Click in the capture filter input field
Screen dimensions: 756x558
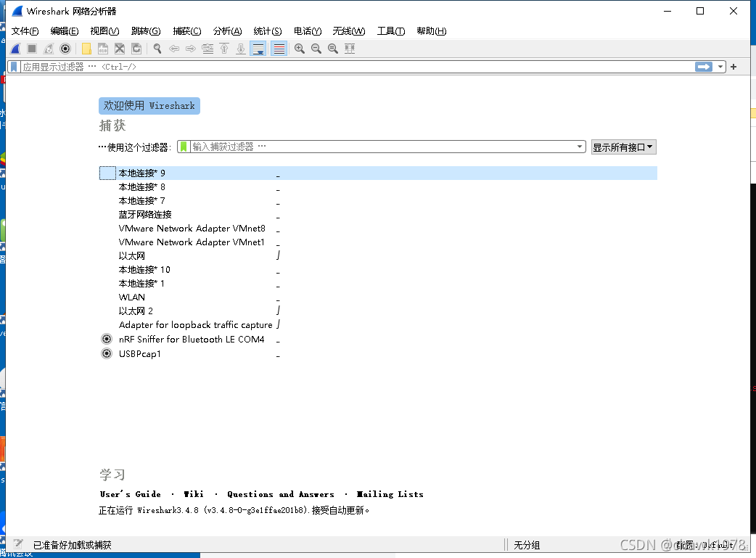pos(383,147)
